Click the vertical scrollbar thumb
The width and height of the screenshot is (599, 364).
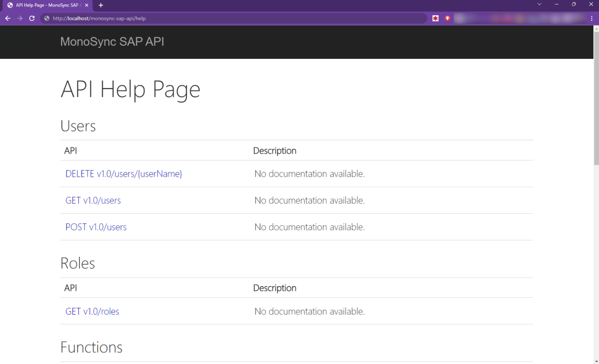596,98
